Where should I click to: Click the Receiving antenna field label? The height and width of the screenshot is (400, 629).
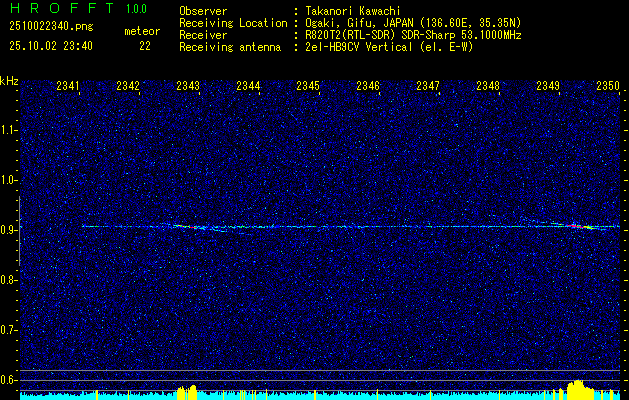coord(230,47)
